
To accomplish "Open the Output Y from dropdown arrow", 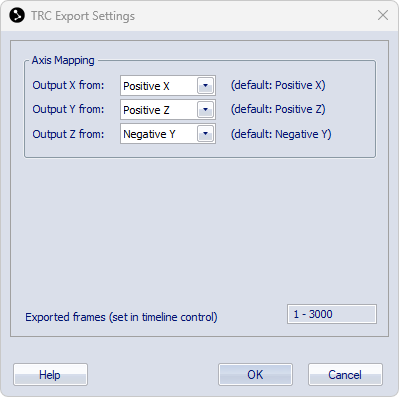I will [x=205, y=110].
